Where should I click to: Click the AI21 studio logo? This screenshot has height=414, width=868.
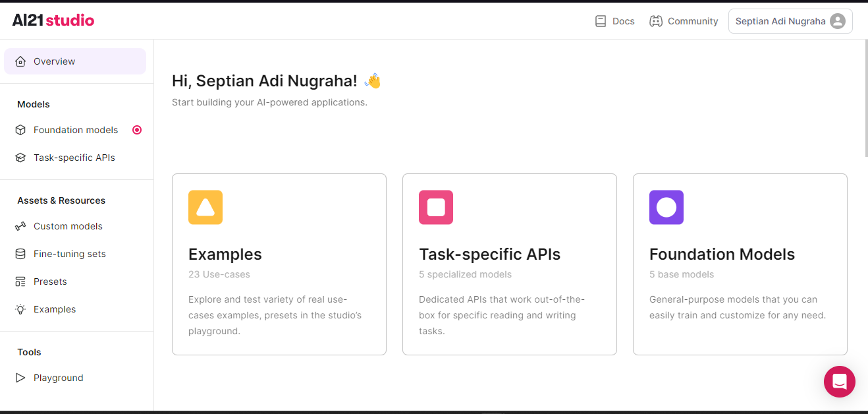[53, 20]
